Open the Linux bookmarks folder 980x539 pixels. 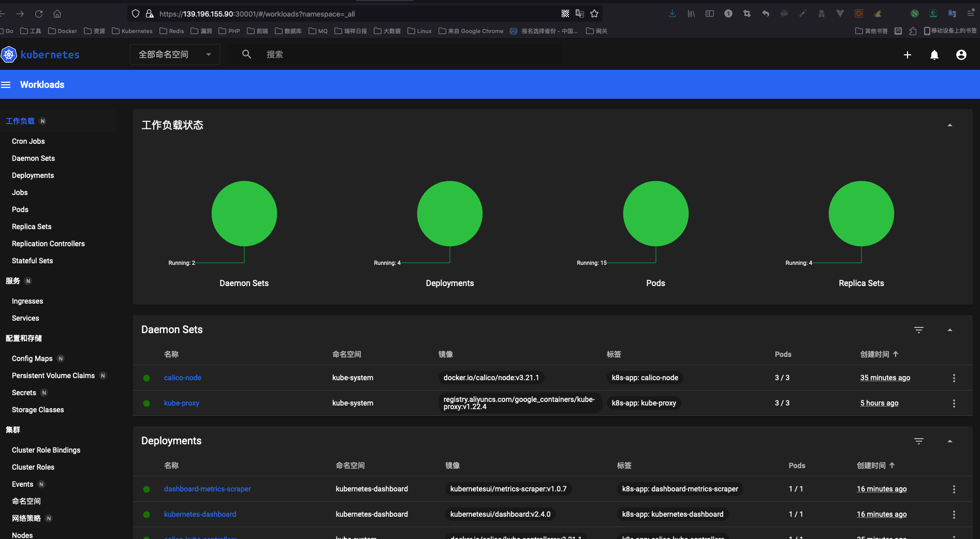click(419, 31)
